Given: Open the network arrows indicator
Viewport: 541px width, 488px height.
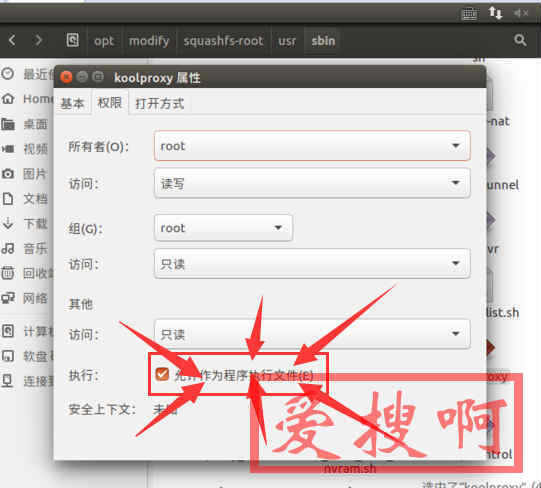Looking at the screenshot, I should [x=495, y=13].
